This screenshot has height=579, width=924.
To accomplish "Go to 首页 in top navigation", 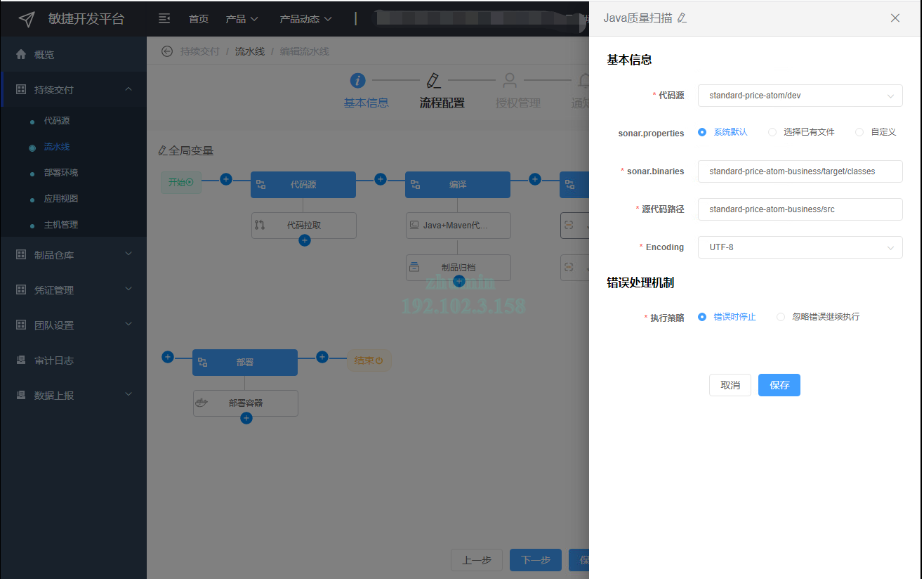I will tap(199, 19).
